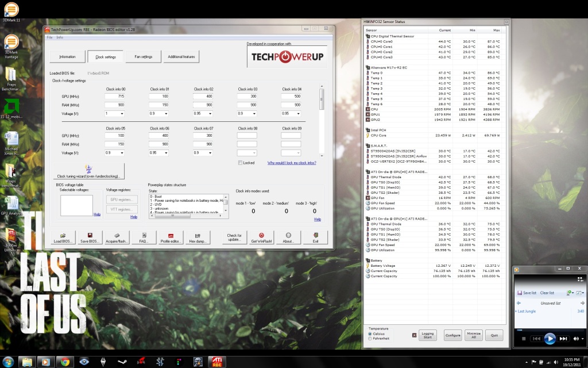This screenshot has height=368, width=588.
Task: Switch media player to library view icon
Action: tap(580, 279)
